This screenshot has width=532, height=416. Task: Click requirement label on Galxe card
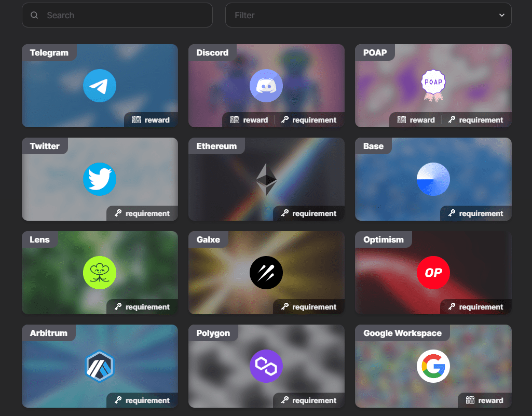(x=314, y=306)
